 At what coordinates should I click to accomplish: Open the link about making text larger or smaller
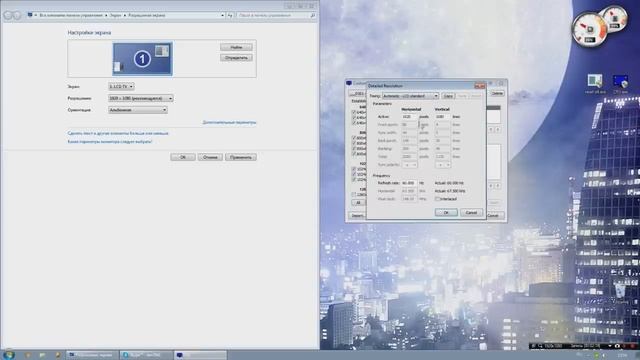[x=118, y=133]
